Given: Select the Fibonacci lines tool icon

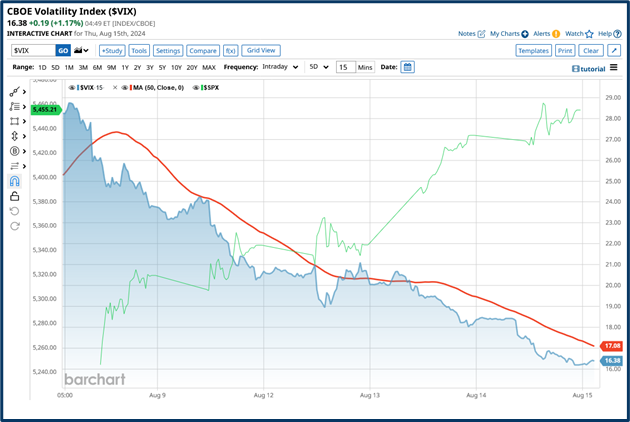Looking at the screenshot, I should coord(14,107).
